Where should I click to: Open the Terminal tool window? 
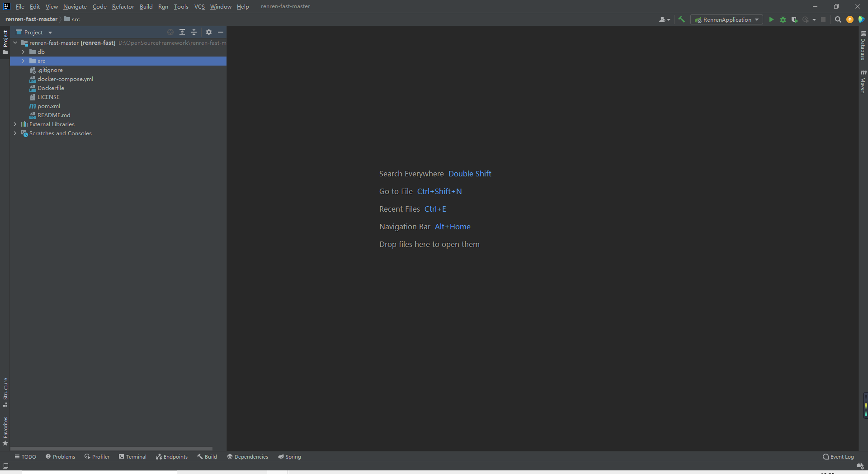pyautogui.click(x=132, y=456)
